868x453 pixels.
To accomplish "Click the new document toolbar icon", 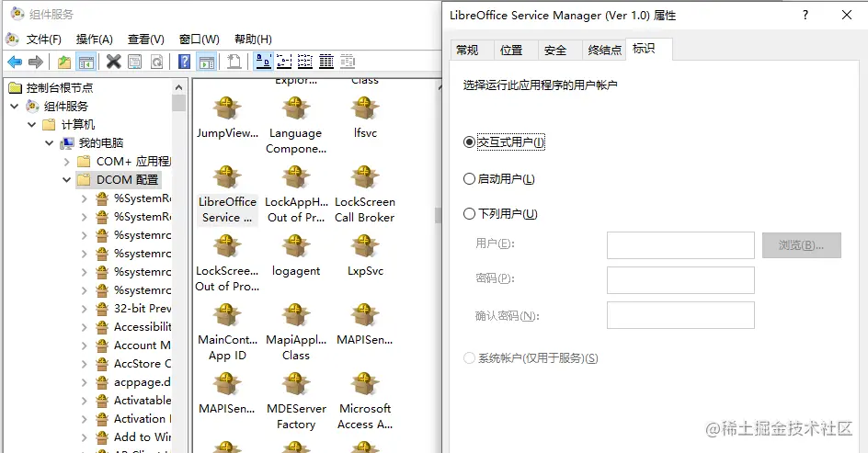I will [x=234, y=62].
